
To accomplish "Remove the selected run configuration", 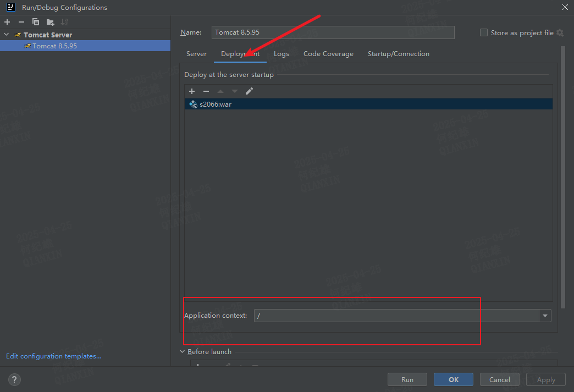I will click(21, 22).
